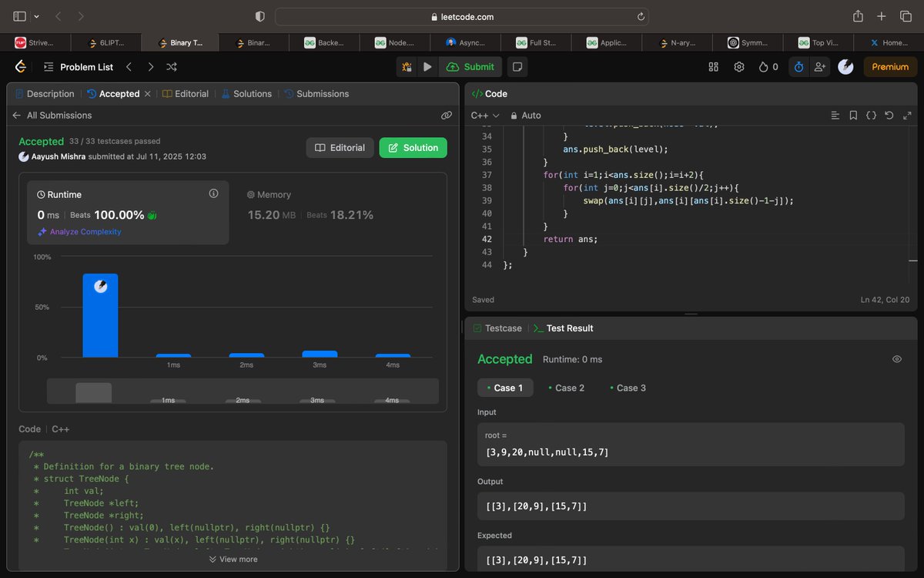Click the format code icon
Screen dimensions: 924x578
click(835, 116)
